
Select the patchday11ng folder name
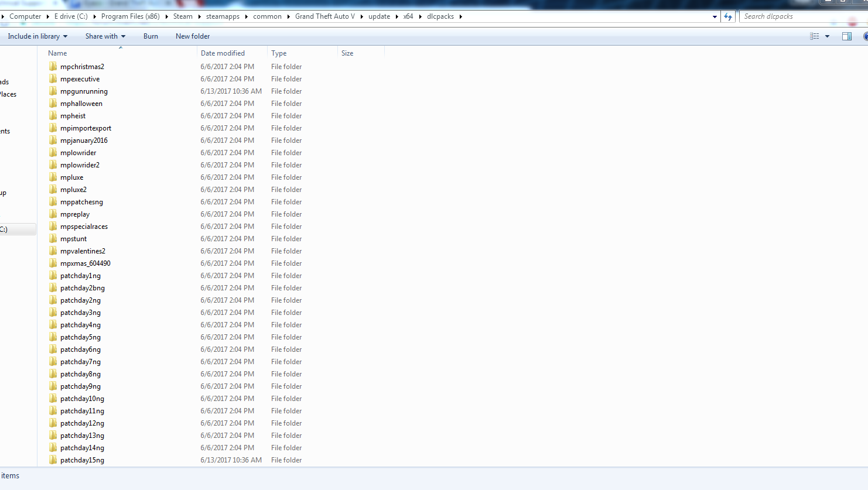(x=82, y=411)
